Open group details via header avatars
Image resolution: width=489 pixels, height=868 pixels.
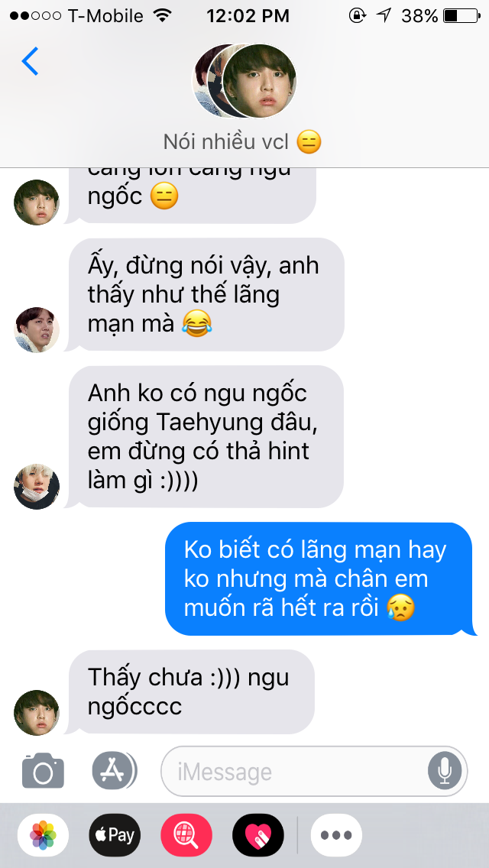(244, 81)
